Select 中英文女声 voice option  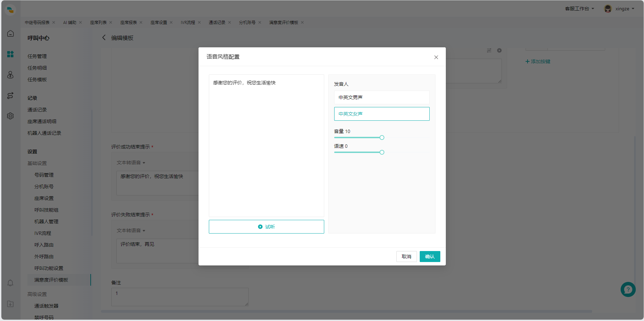tap(382, 114)
